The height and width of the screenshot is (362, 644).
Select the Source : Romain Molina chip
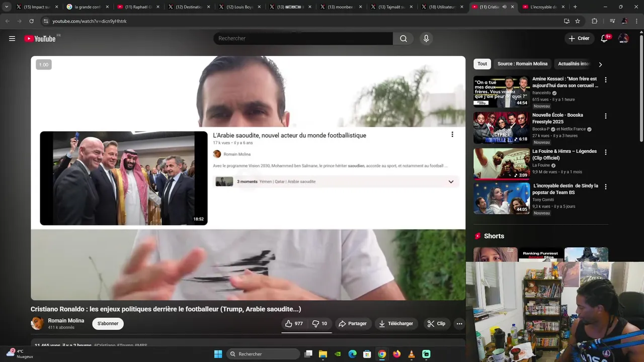(522, 64)
